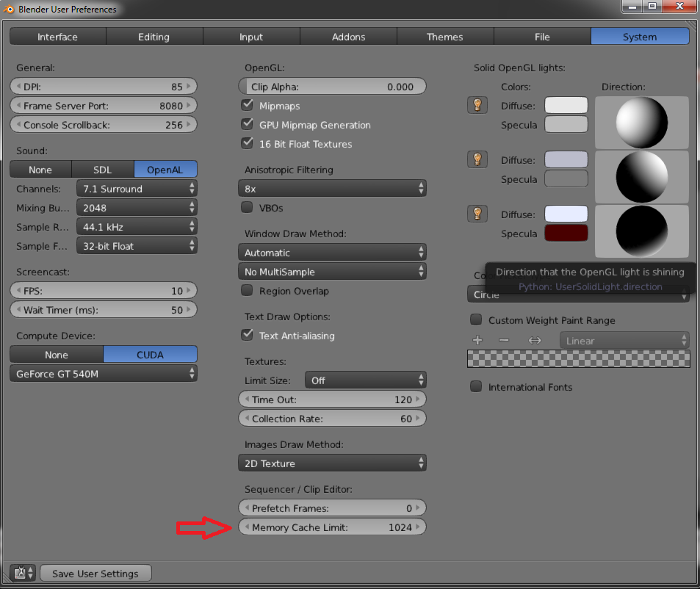Click third light direction sphere
This screenshot has width=700, height=589.
[642, 231]
